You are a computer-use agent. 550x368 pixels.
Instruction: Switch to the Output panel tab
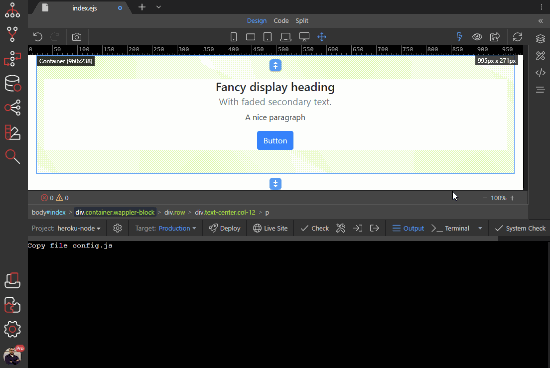point(408,228)
